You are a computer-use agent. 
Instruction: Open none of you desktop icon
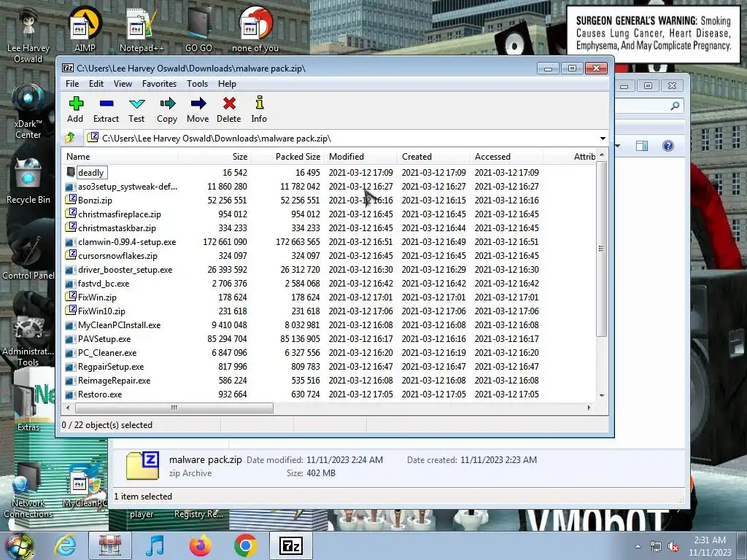255,29
